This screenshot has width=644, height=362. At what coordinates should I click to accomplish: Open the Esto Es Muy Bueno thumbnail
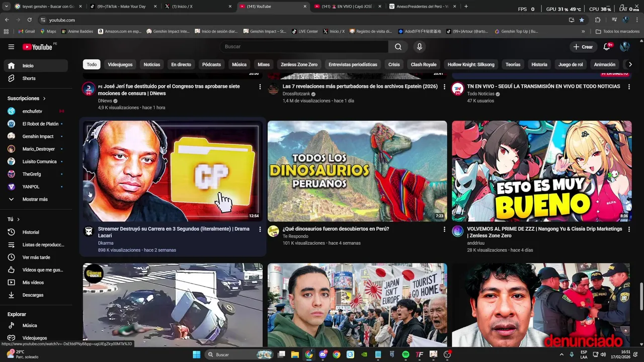541,171
